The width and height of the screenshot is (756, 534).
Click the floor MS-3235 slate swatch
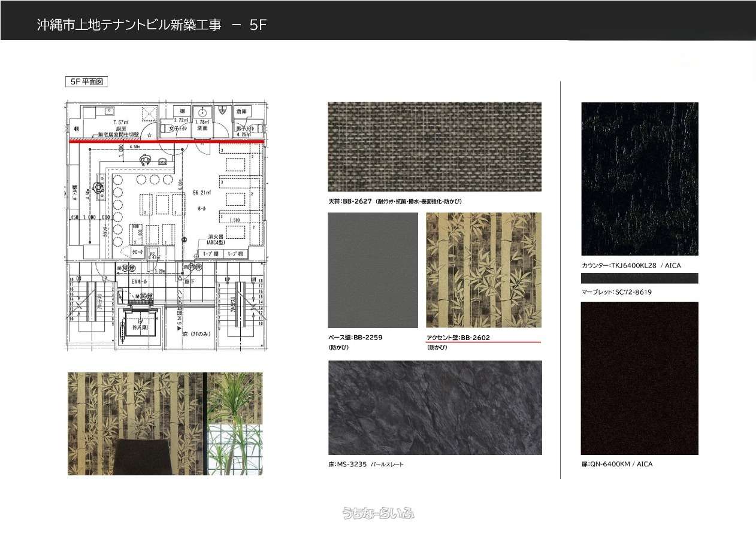click(x=434, y=408)
